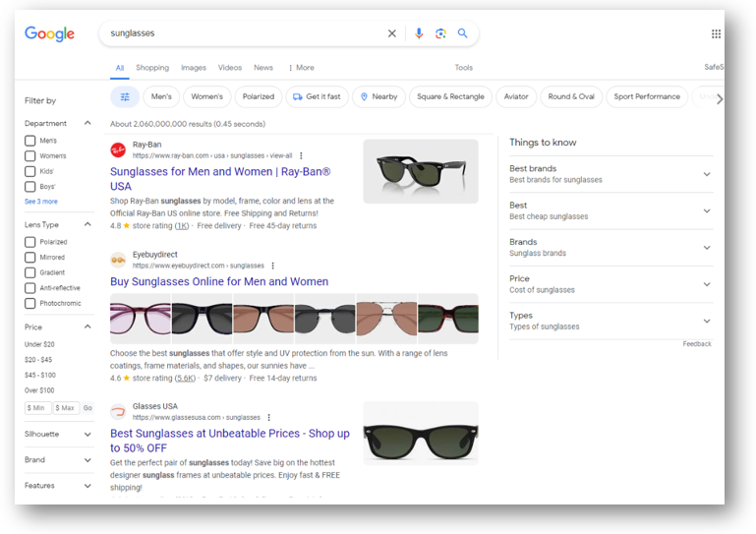Enable the Gradient lens type checkbox
Image resolution: width=756 pixels, height=534 pixels.
tap(29, 272)
